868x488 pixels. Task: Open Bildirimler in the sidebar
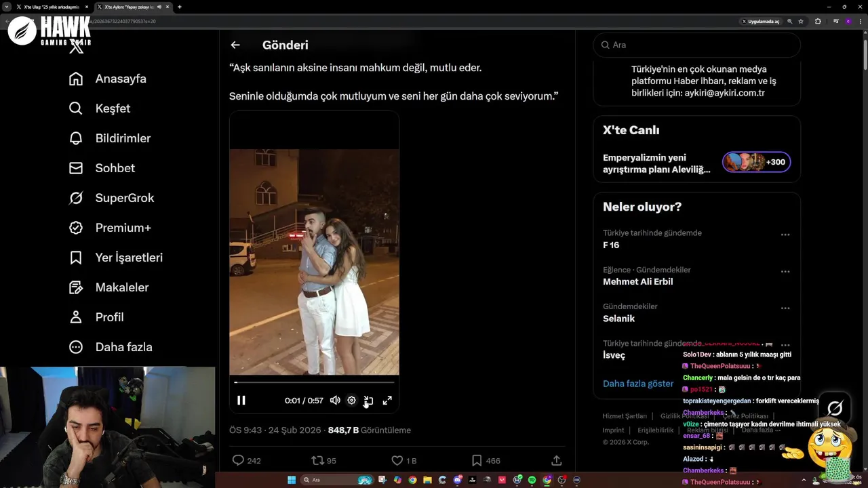[110, 138]
